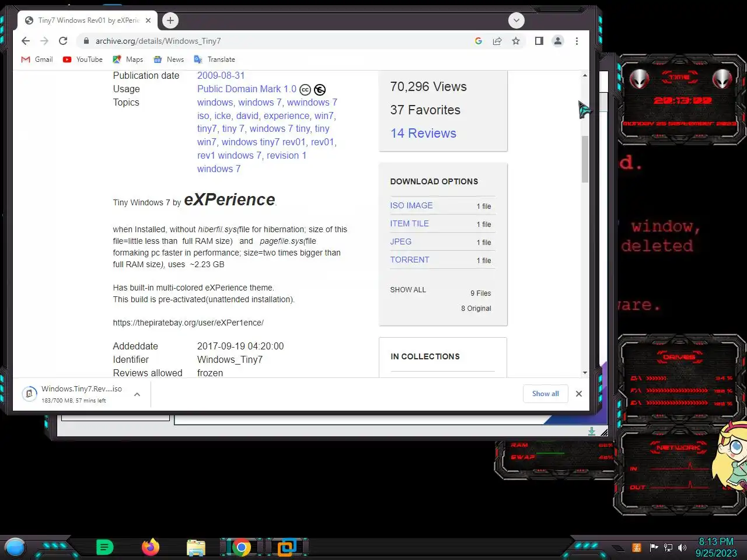
Task: Switch to Chrome in the taskbar
Action: [x=241, y=547]
